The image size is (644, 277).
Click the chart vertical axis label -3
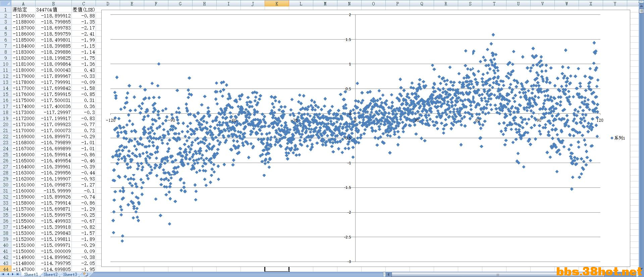pos(349,262)
